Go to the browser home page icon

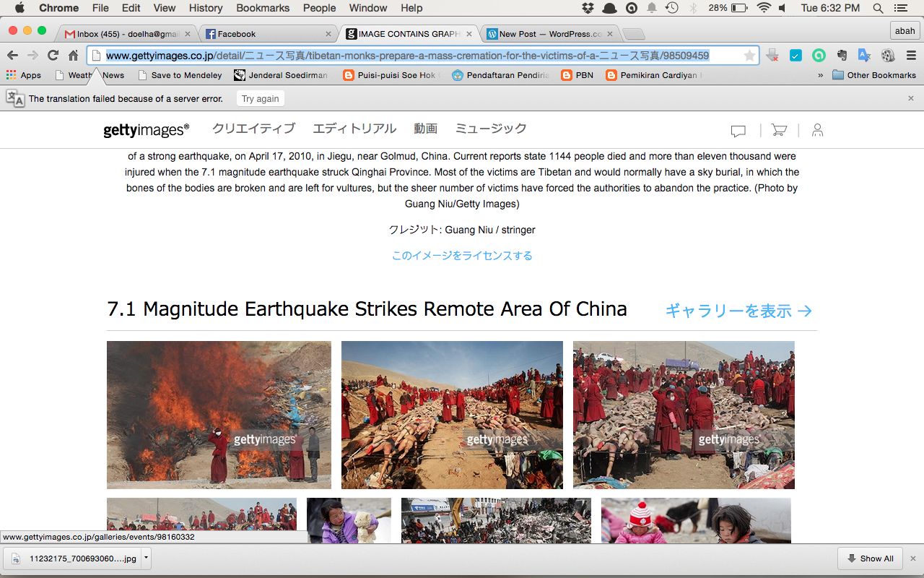(73, 56)
